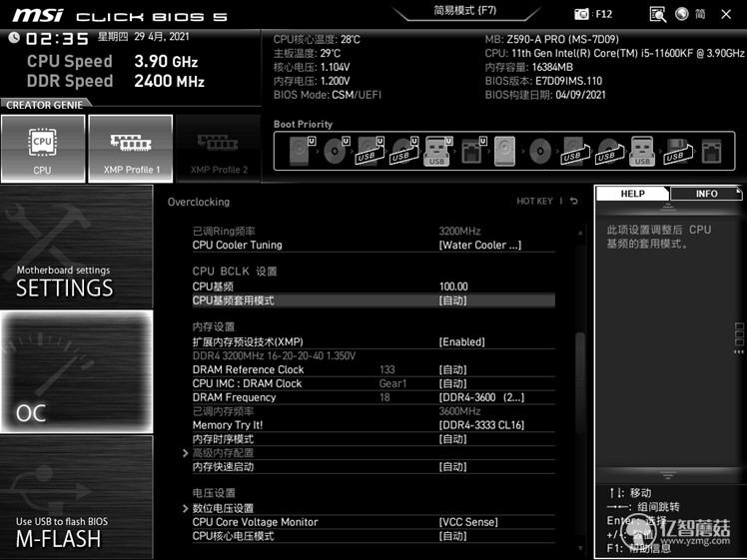Select the second USB key boot icon
The width and height of the screenshot is (747, 560).
click(x=642, y=151)
